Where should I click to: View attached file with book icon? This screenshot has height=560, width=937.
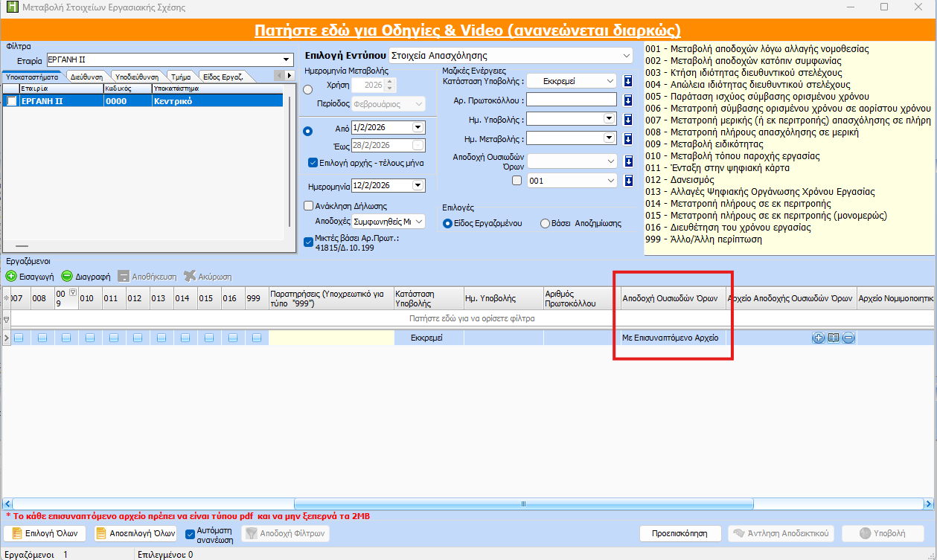point(834,338)
